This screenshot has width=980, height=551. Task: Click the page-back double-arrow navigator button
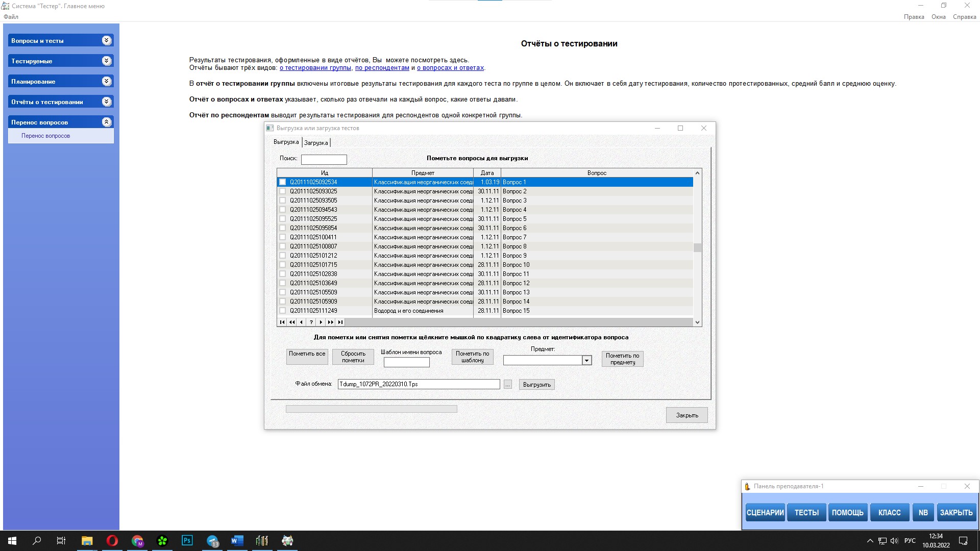tap(292, 322)
